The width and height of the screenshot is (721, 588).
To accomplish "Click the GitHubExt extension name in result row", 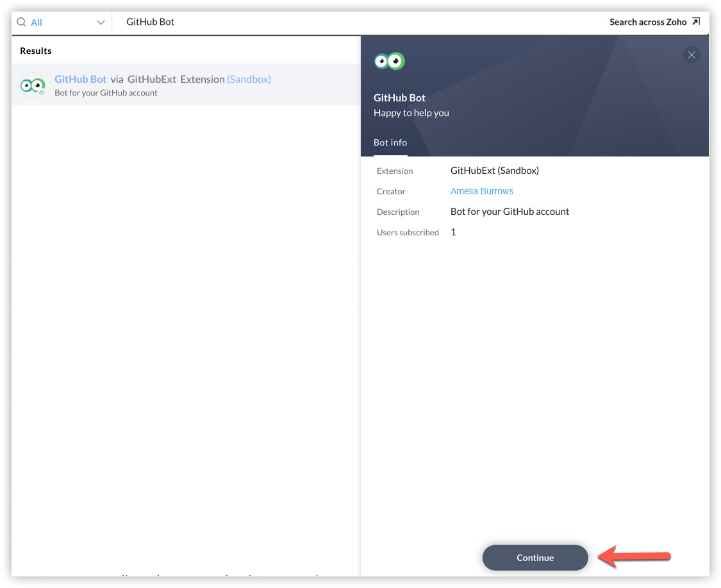I will click(x=152, y=80).
